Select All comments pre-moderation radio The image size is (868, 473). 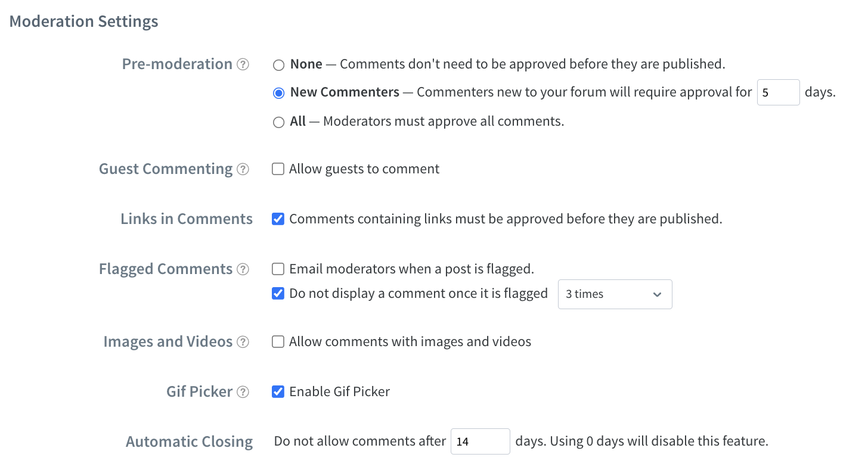(x=278, y=122)
